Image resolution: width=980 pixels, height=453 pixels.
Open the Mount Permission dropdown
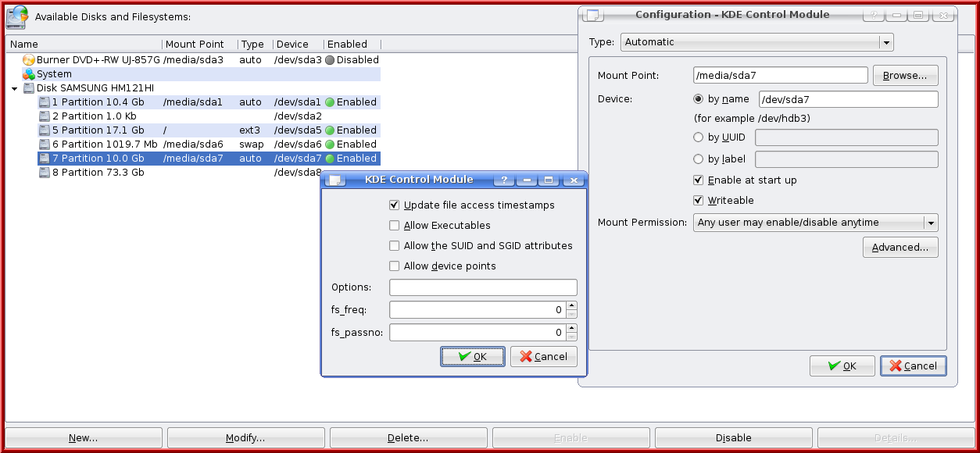[815, 223]
